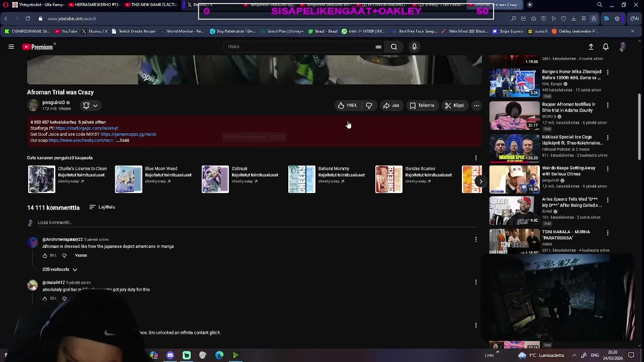Viewport: 644px width, 362px height.
Task: Like Andromedagalaxy22's comment
Action: tap(45, 255)
